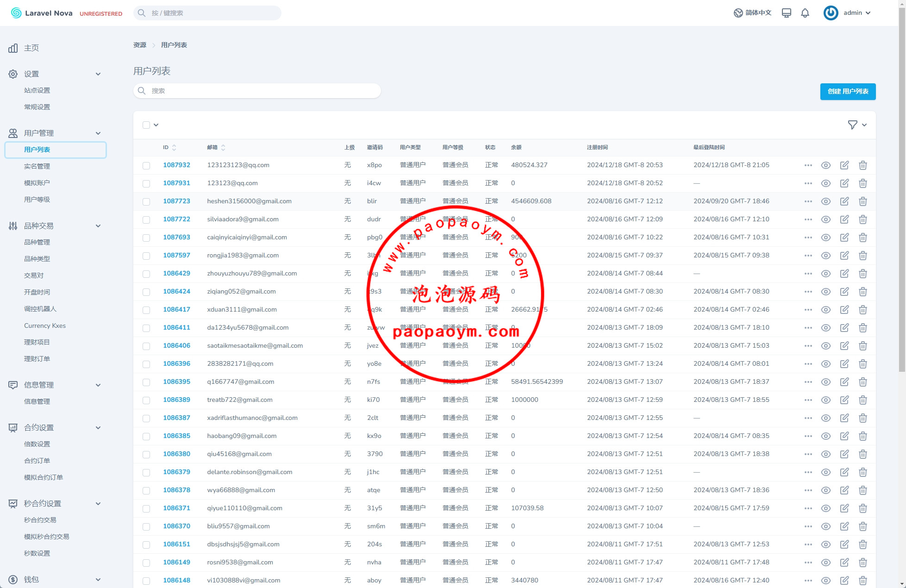
Task: Edit user 1086406 with pencil icon
Action: (844, 346)
